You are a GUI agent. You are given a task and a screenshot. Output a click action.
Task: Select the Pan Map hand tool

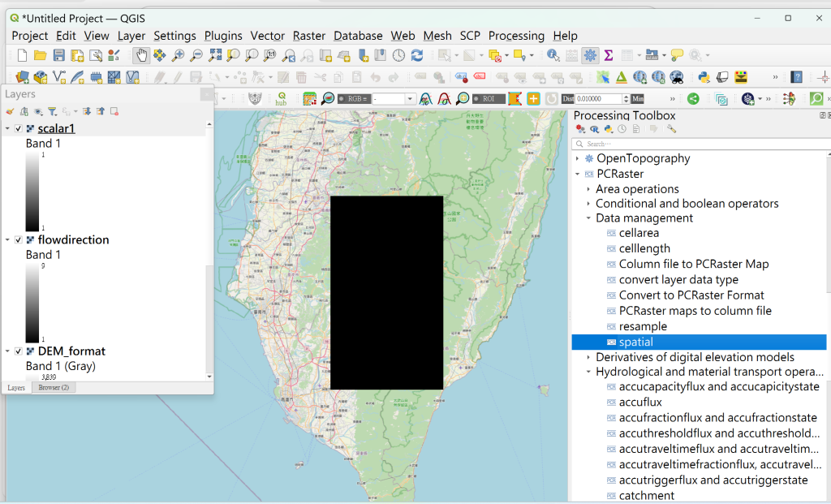tap(141, 55)
